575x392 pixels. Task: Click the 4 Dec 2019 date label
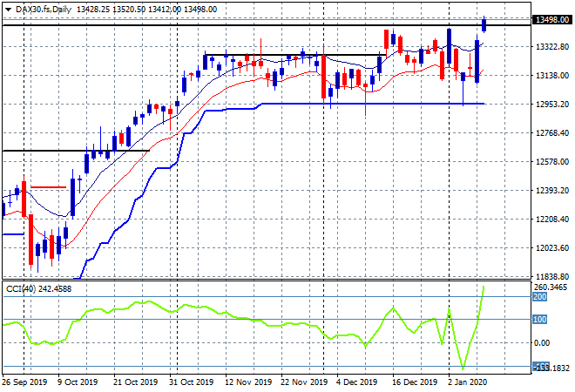coord(357,382)
